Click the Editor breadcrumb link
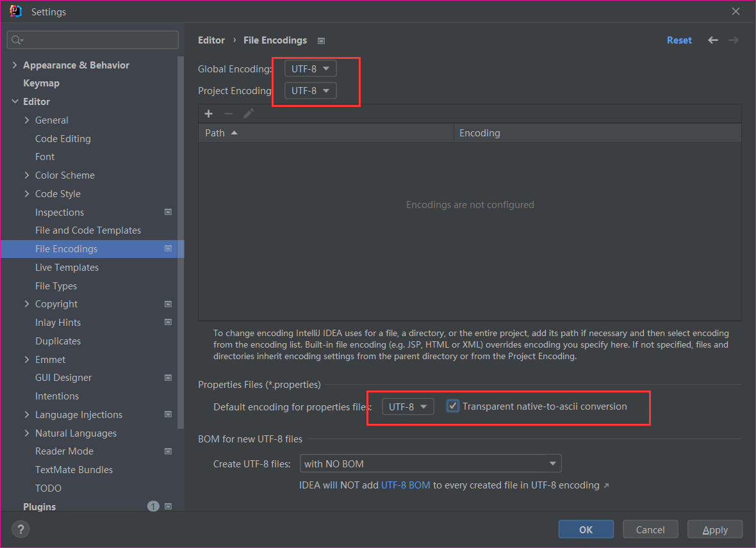This screenshot has width=756, height=548. click(211, 40)
